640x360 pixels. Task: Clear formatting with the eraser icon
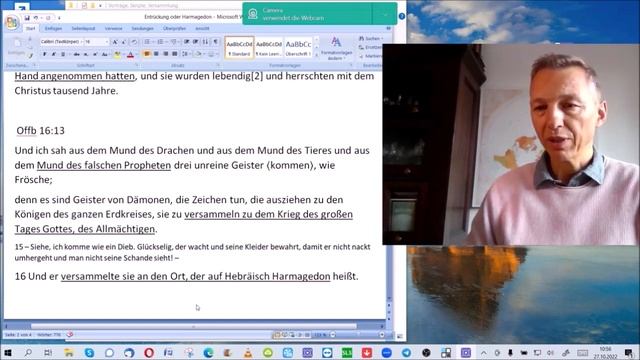(134, 42)
